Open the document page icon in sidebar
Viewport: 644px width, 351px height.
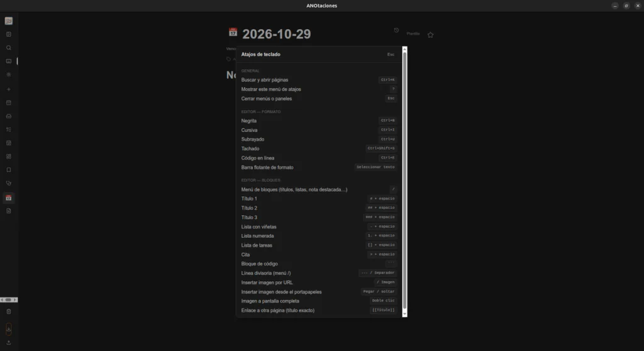tap(9, 211)
